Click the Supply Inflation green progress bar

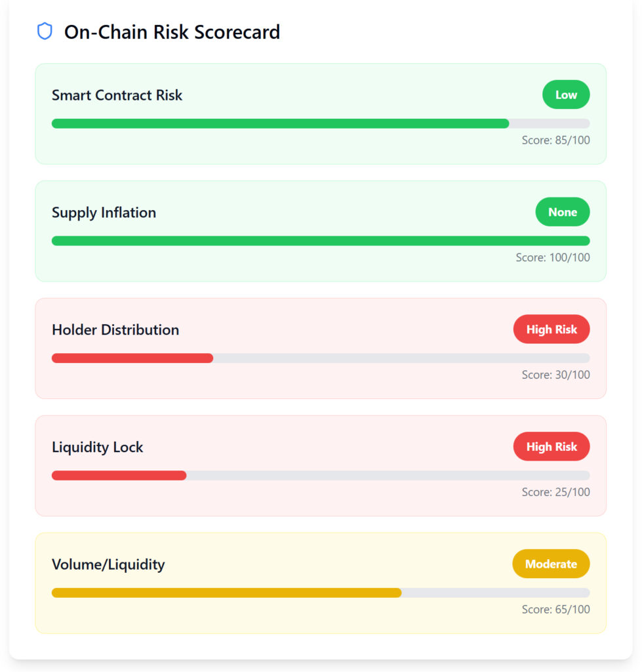click(x=320, y=241)
